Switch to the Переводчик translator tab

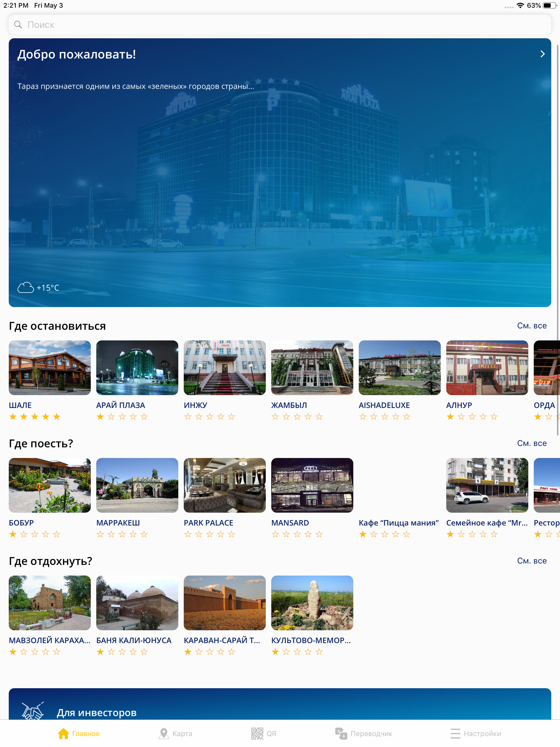click(x=363, y=734)
